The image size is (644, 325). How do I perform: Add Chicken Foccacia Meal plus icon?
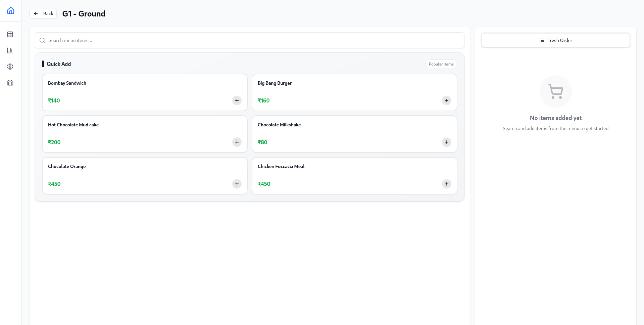447,184
